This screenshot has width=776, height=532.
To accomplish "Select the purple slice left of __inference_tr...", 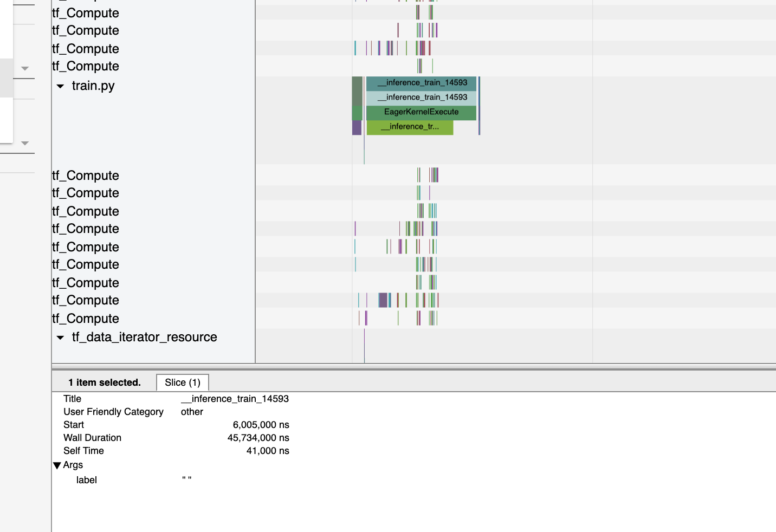I will 358,127.
